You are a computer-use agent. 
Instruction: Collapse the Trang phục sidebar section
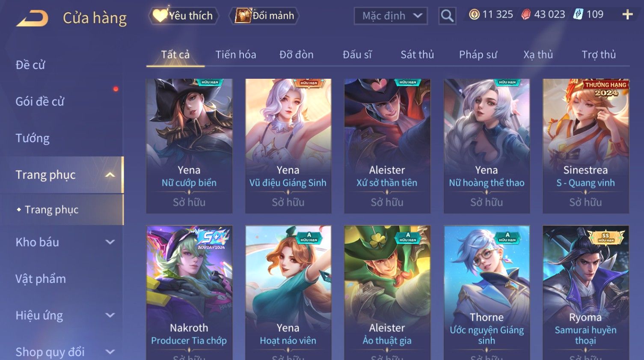tap(110, 175)
